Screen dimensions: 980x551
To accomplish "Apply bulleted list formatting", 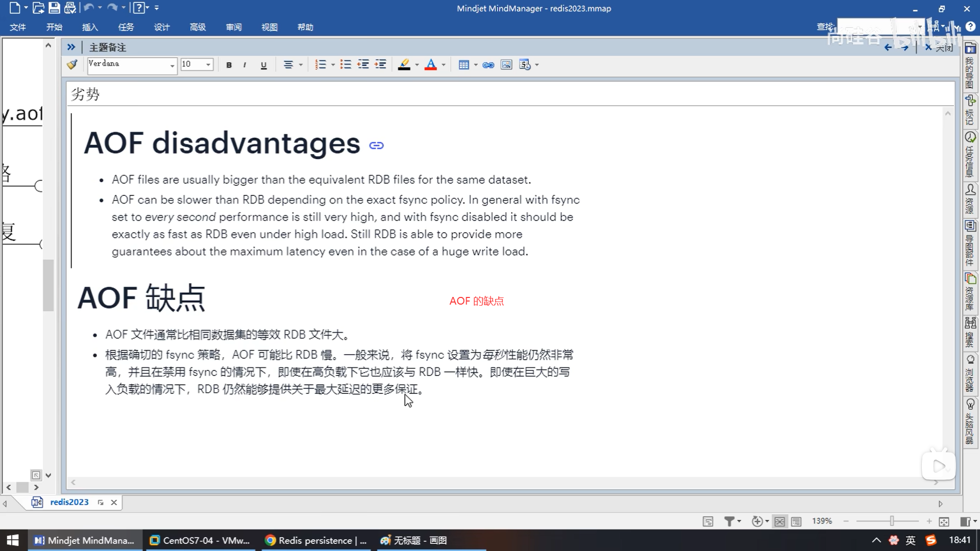I will point(346,65).
